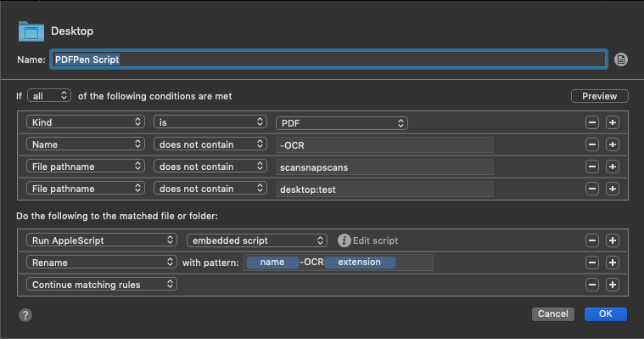Screen dimensions: 644x339
Task: Open the embedded script source dropdown
Action: coord(257,240)
